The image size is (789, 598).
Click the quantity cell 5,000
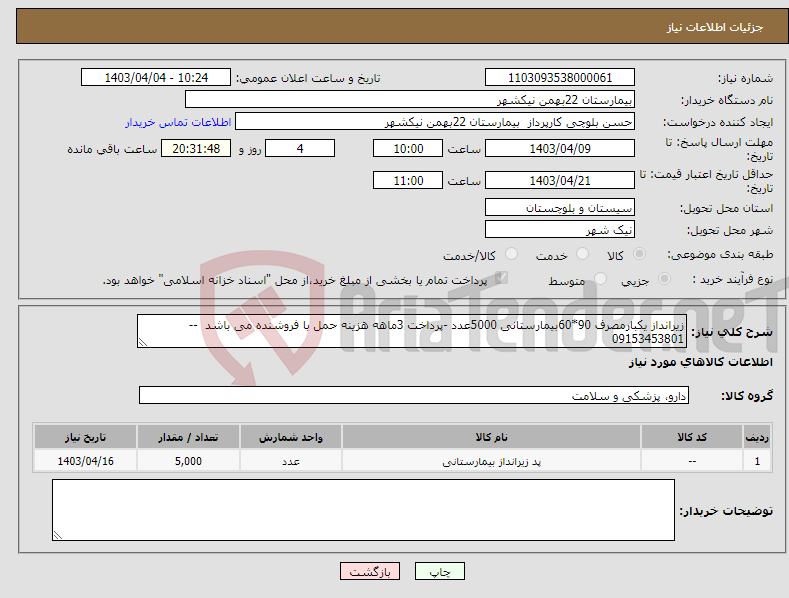click(x=188, y=461)
